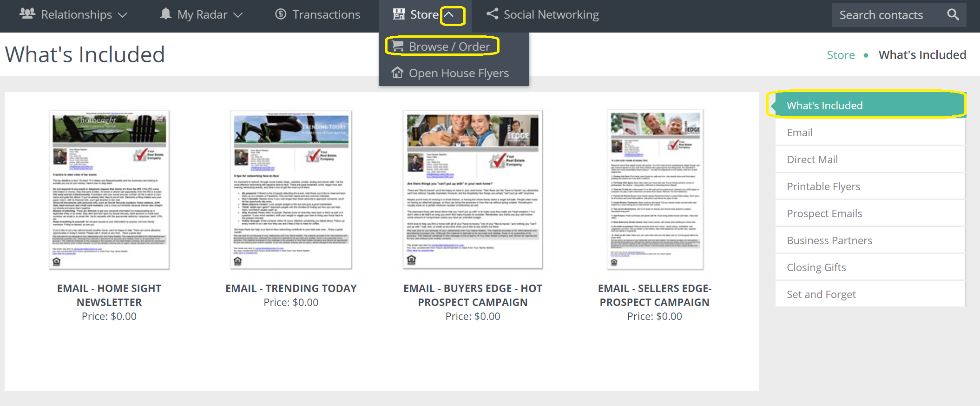
Task: Open the Sellers Edge campaign thumbnail
Action: 655,190
